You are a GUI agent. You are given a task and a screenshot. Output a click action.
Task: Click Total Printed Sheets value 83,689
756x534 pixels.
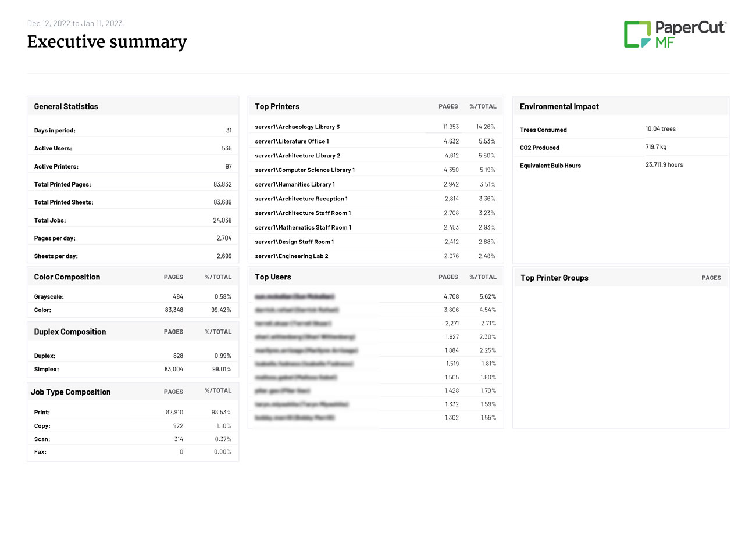coord(223,202)
